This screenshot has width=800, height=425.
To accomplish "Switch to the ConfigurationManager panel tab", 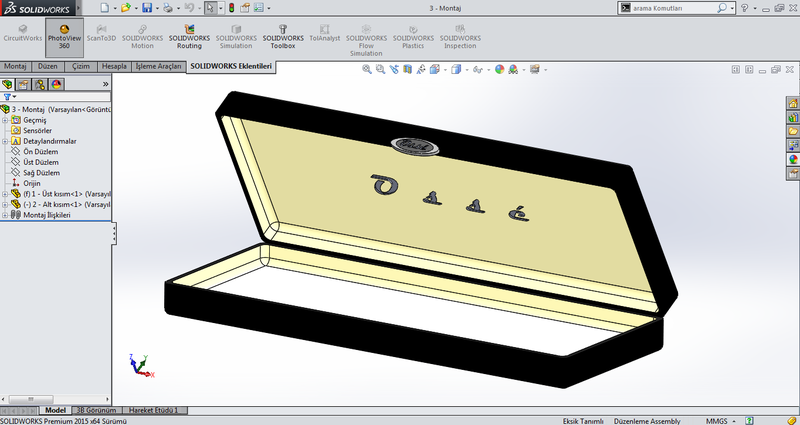I will point(39,84).
